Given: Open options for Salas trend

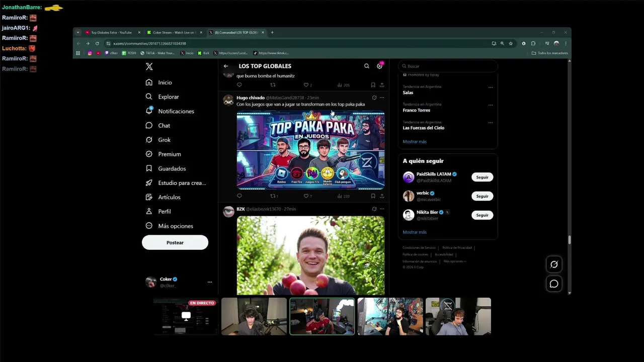Looking at the screenshot, I should [x=491, y=87].
